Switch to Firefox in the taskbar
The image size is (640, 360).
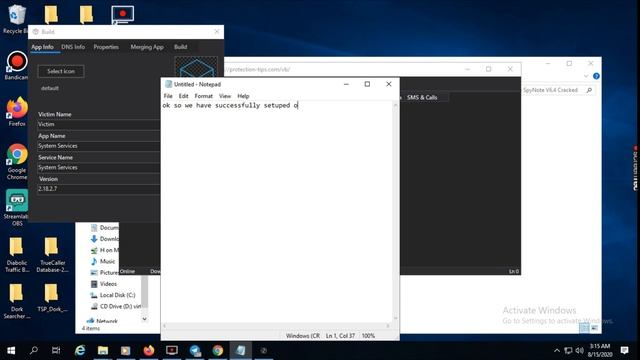[x=149, y=350]
